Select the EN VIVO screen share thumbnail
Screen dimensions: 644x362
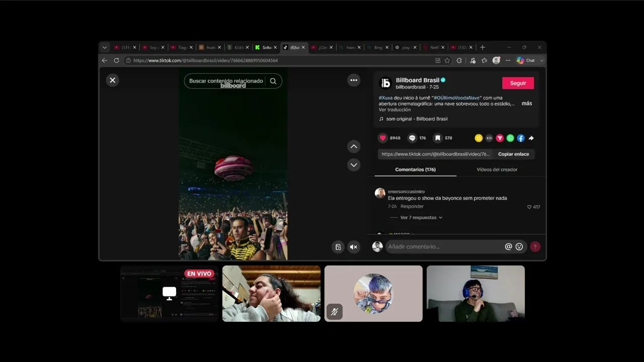(x=169, y=294)
